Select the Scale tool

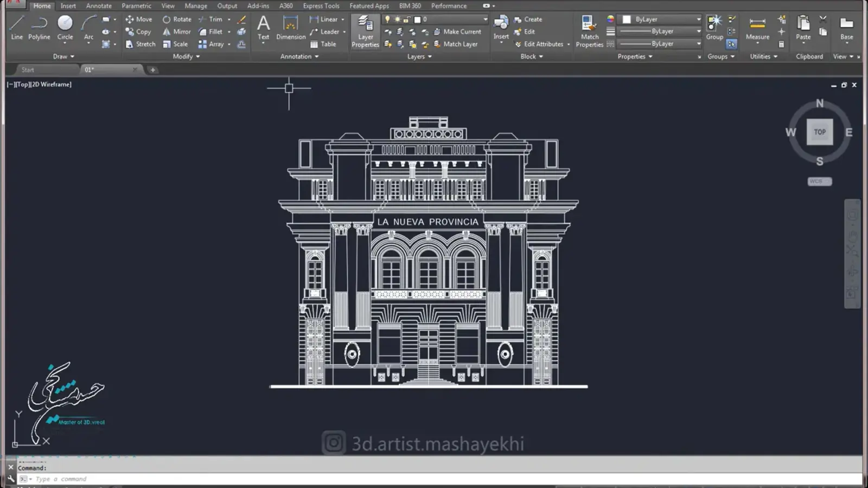point(175,44)
